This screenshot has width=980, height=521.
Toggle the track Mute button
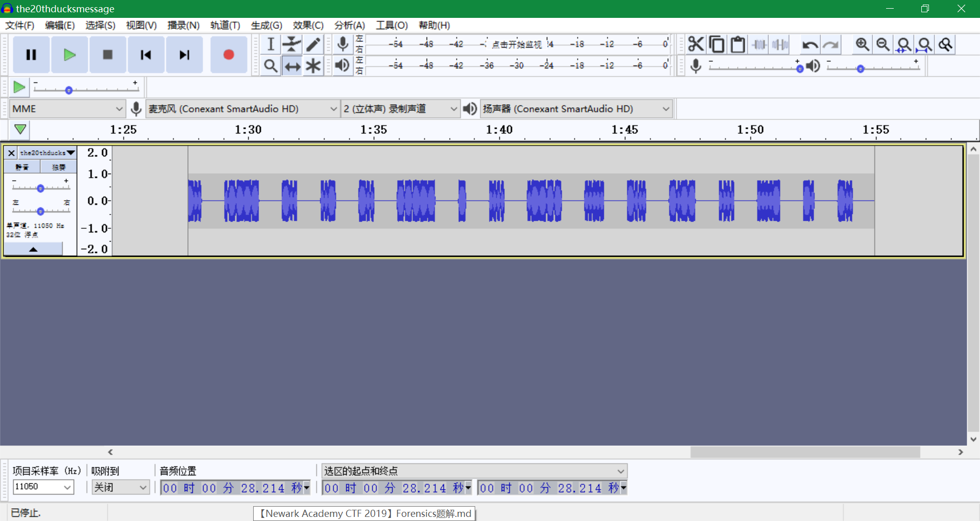22,167
